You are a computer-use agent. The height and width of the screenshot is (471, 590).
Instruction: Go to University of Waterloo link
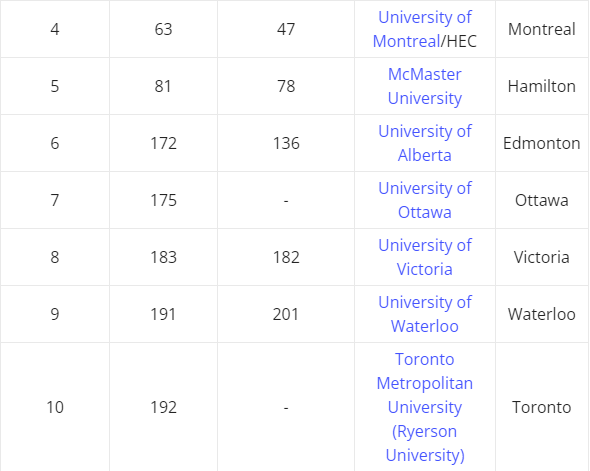(424, 314)
